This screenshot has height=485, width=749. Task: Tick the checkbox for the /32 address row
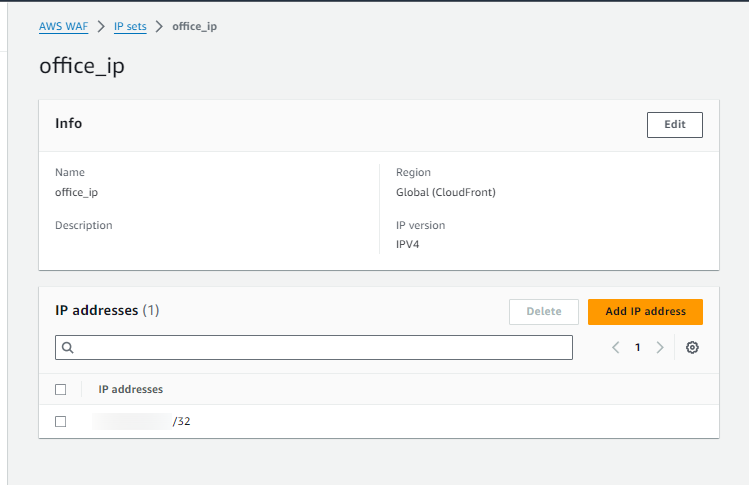(x=61, y=421)
